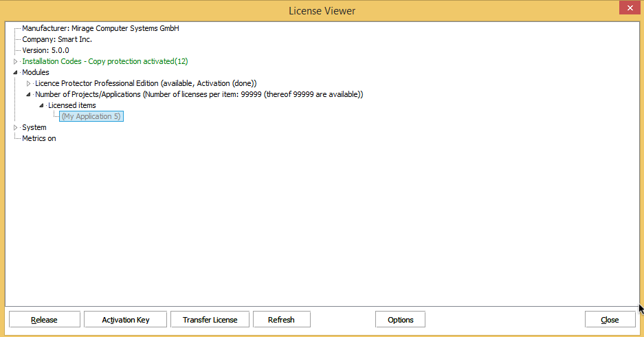The width and height of the screenshot is (644, 337).
Task: Click the Close button at bottom
Action: pyautogui.click(x=610, y=319)
